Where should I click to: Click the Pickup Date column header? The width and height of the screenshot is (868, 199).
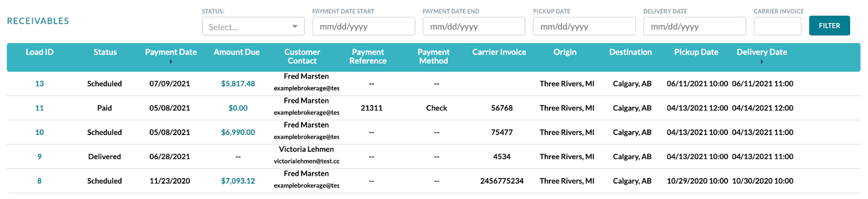tap(696, 52)
